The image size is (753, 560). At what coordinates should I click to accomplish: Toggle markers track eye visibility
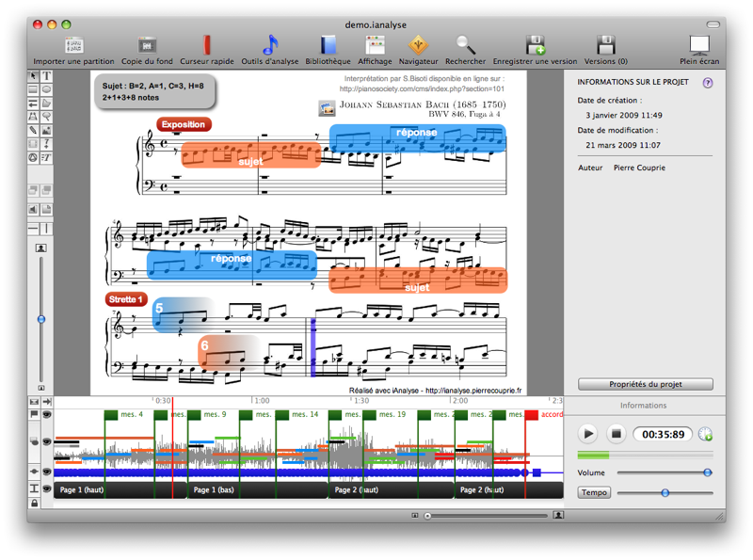47,414
